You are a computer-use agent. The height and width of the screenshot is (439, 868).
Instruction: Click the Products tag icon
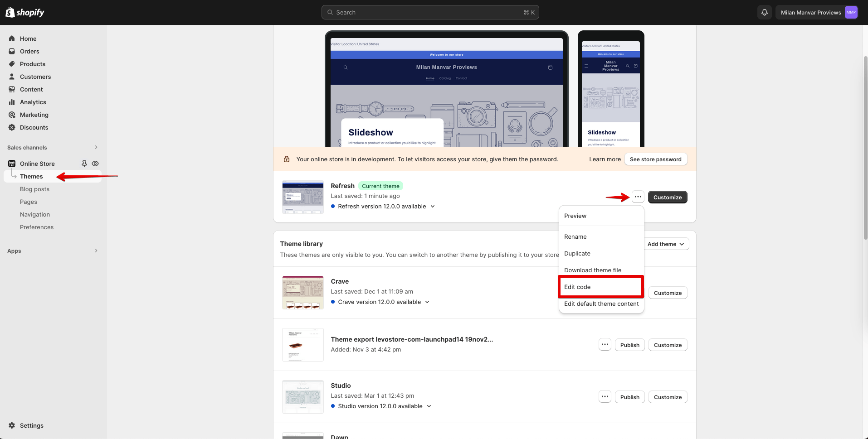[x=12, y=64]
